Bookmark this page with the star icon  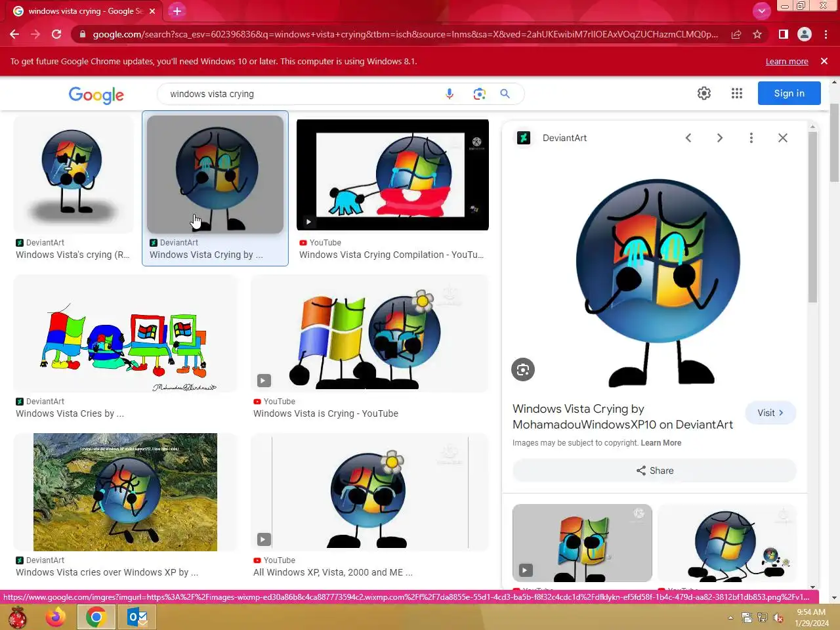click(757, 34)
